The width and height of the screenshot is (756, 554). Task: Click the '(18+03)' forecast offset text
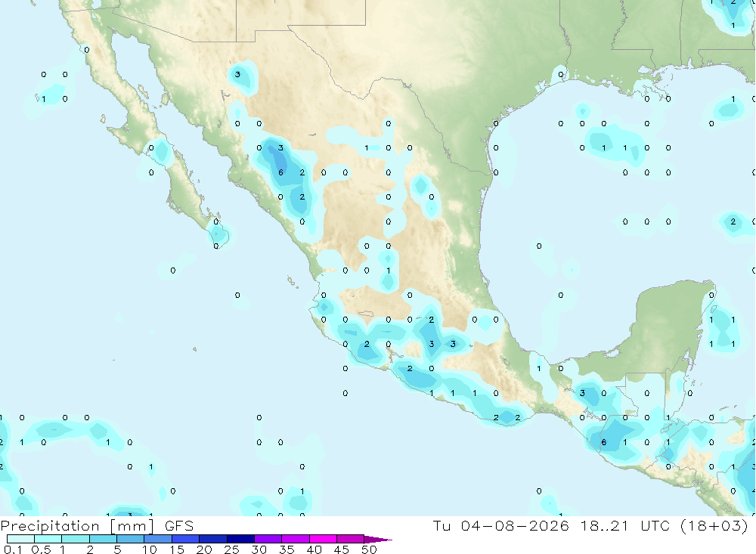point(714,525)
